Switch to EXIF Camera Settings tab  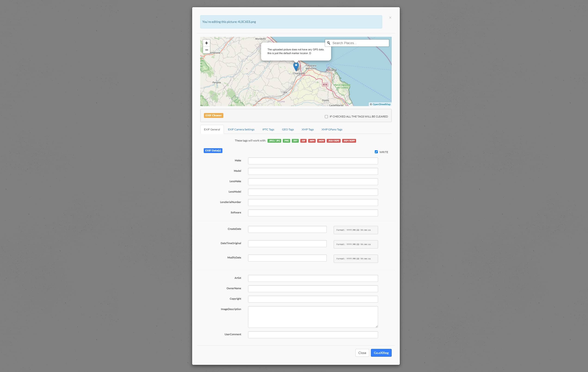241,129
